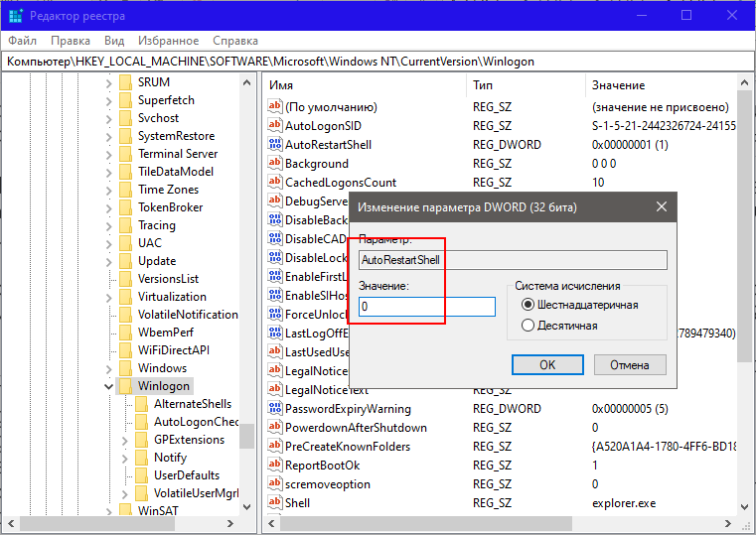Click the Terminal Server folder icon
756x535 pixels.
click(125, 154)
